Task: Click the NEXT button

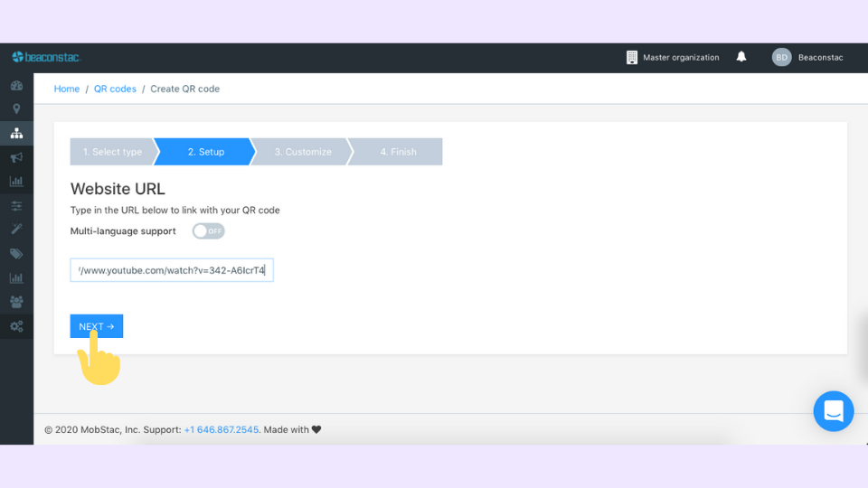Action: (x=97, y=326)
